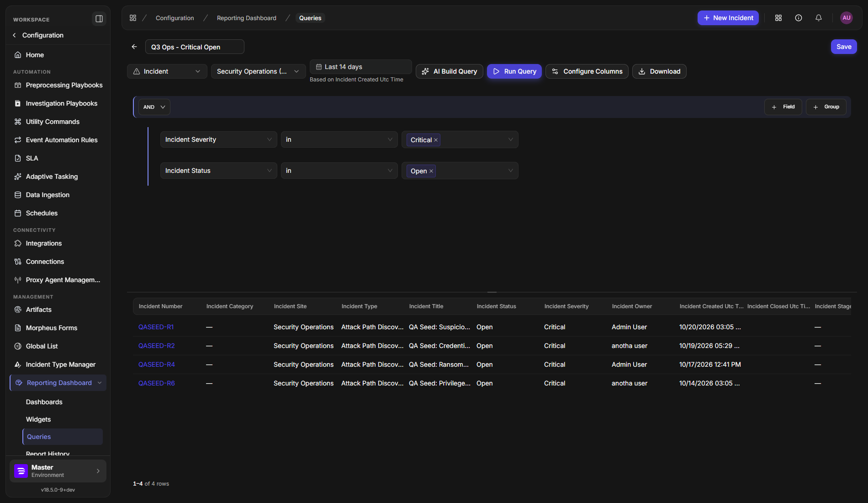
Task: Open Connections from sidebar
Action: pyautogui.click(x=58, y=262)
